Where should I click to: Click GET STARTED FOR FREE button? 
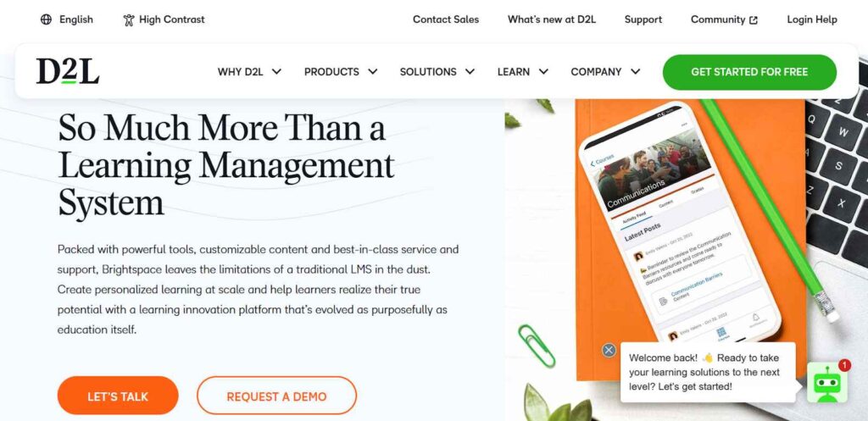click(x=749, y=72)
